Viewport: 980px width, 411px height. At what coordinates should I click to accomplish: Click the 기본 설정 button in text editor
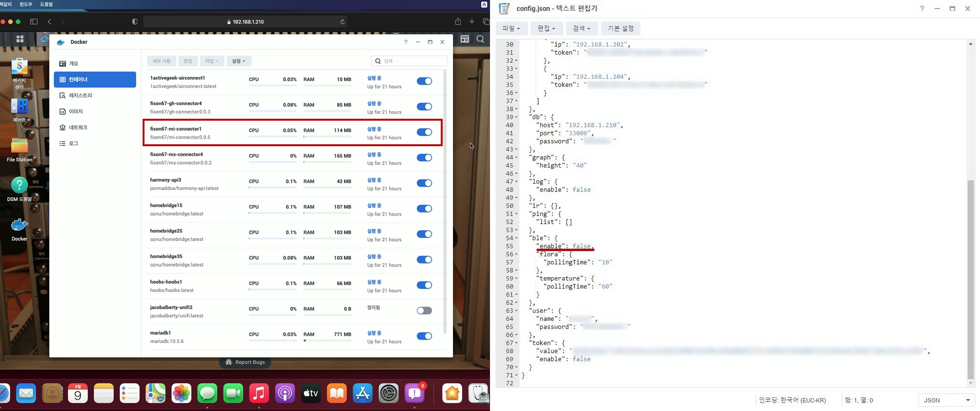click(621, 28)
